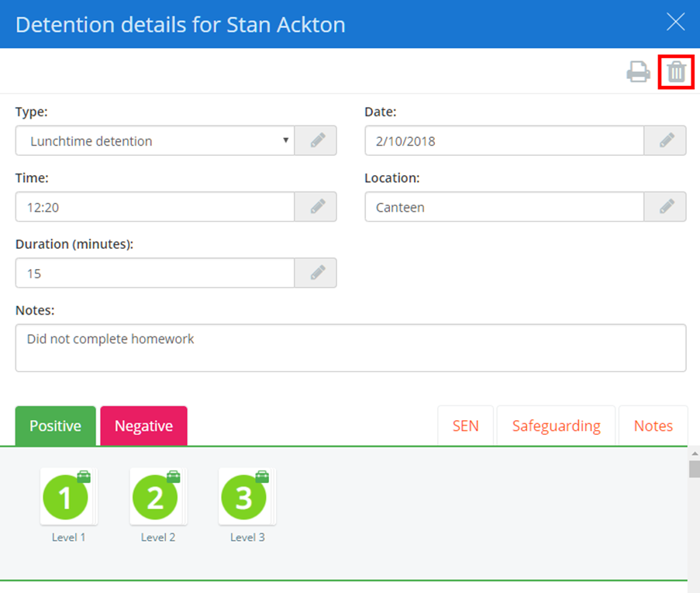Select the Level 2 behaviour icon

[x=157, y=496]
